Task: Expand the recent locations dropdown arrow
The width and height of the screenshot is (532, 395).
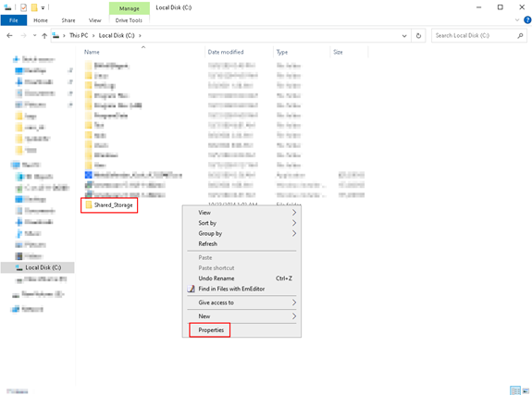Action: [x=34, y=36]
